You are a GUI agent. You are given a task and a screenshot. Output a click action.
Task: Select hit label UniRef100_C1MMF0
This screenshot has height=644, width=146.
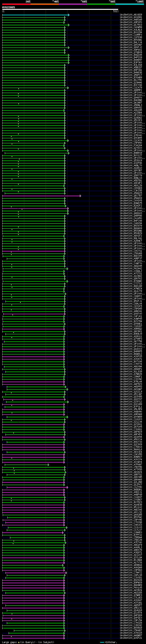tap(131, 35)
